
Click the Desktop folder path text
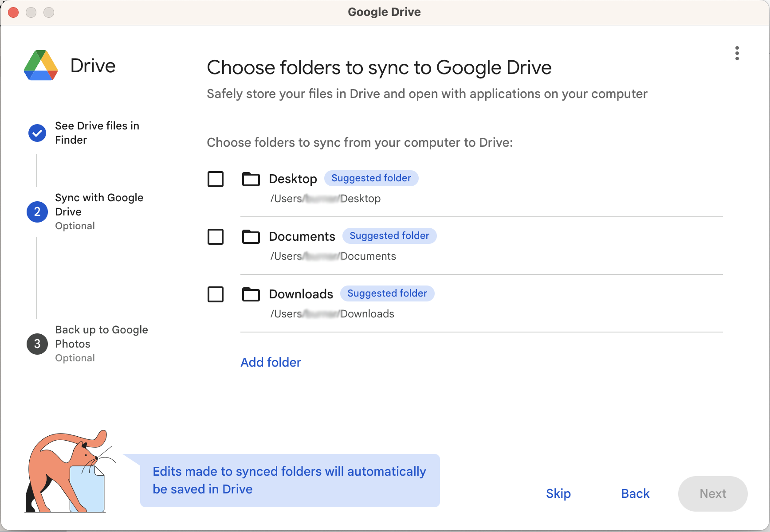325,198
